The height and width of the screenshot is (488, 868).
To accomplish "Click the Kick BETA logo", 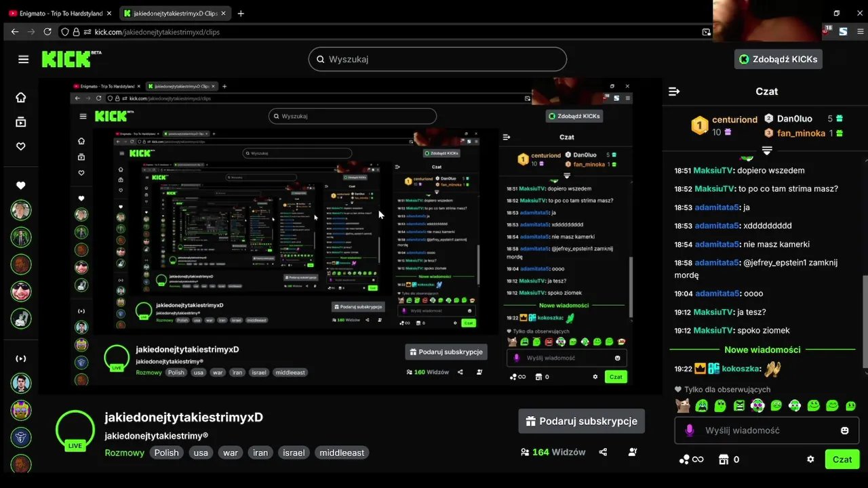I will [x=71, y=58].
